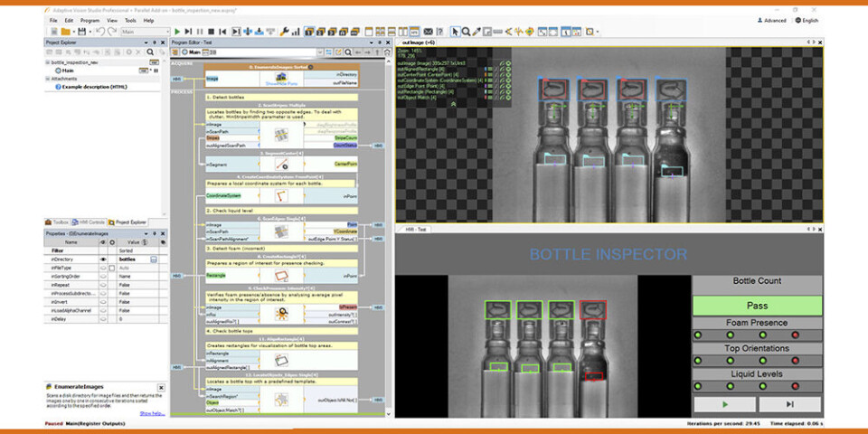The height and width of the screenshot is (434, 868).
Task: Stop the program with the square icon
Action: pyautogui.click(x=211, y=32)
